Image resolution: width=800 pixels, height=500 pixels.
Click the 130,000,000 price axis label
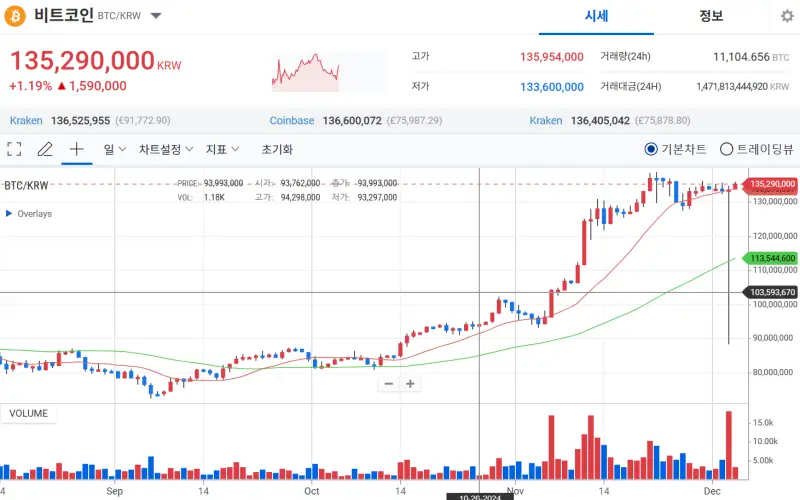tap(774, 202)
